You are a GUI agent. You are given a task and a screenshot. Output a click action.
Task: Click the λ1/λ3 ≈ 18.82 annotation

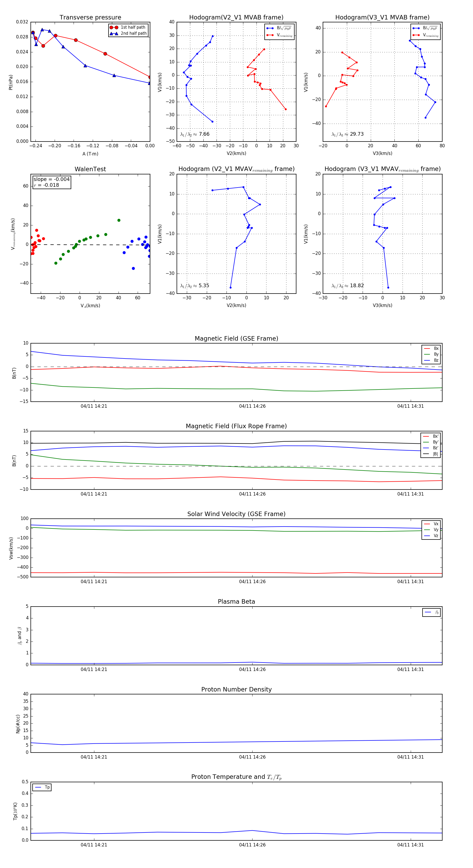point(347,286)
